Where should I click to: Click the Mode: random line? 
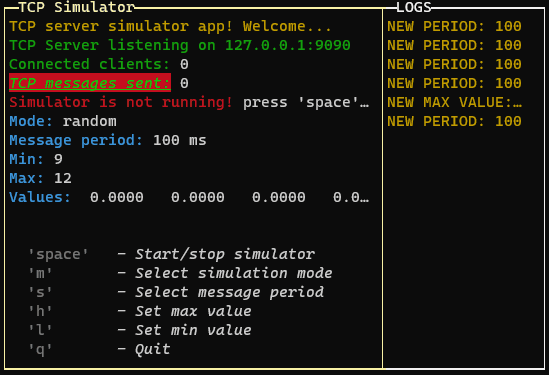coord(63,121)
